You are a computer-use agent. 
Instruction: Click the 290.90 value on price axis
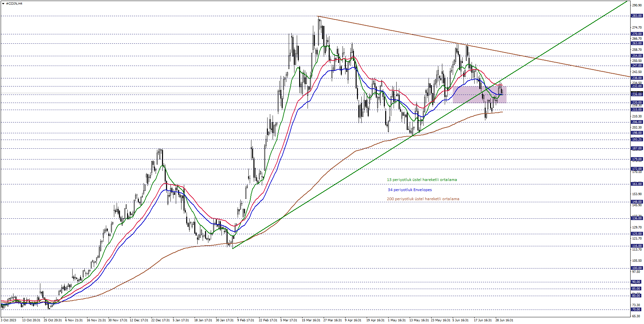[x=637, y=5]
